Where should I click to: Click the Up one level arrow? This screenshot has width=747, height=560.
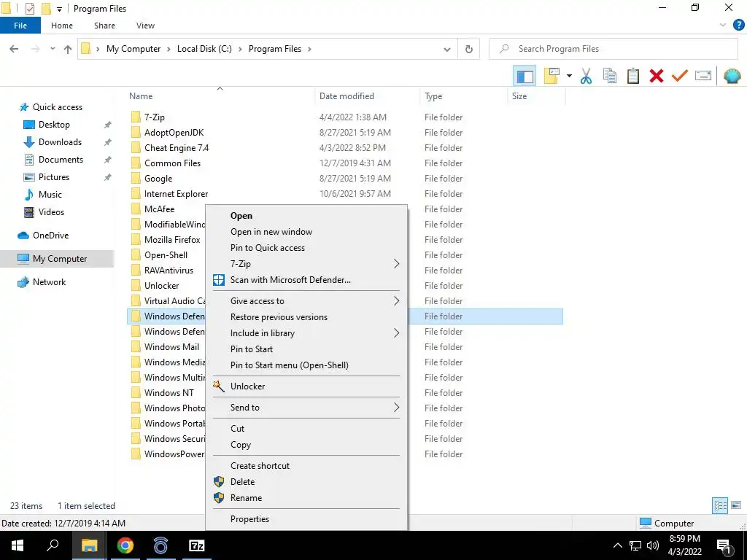(68, 49)
